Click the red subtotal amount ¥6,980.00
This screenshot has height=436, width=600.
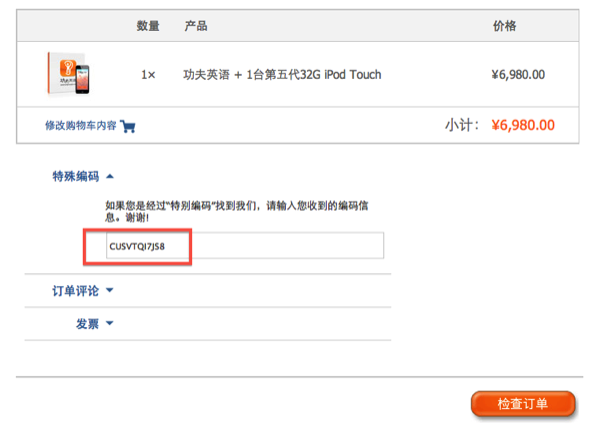(523, 125)
